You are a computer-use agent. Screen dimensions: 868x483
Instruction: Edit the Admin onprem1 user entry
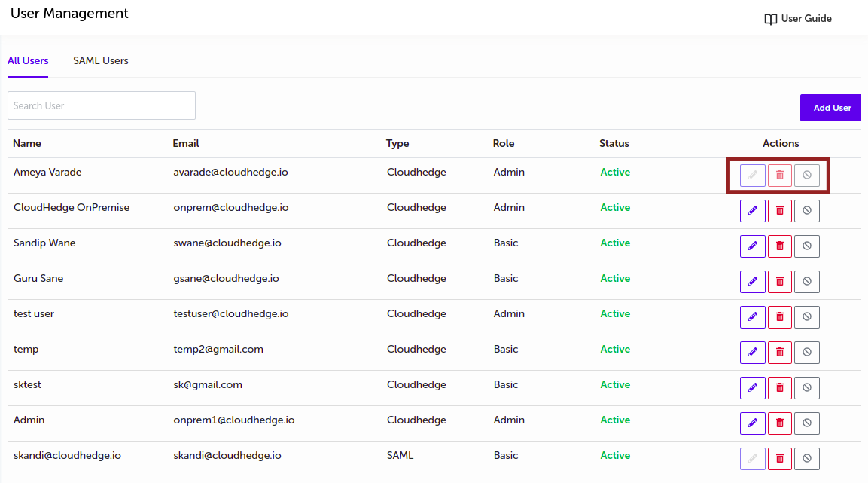pos(752,423)
